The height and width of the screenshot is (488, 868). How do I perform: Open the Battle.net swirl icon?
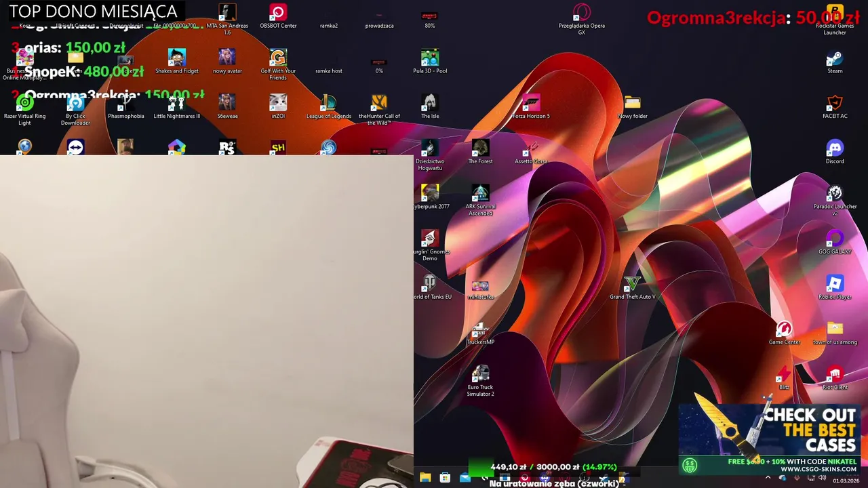328,147
